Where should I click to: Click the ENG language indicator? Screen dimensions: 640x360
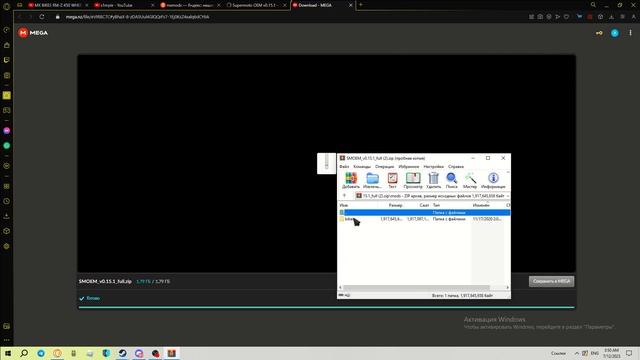coord(595,353)
